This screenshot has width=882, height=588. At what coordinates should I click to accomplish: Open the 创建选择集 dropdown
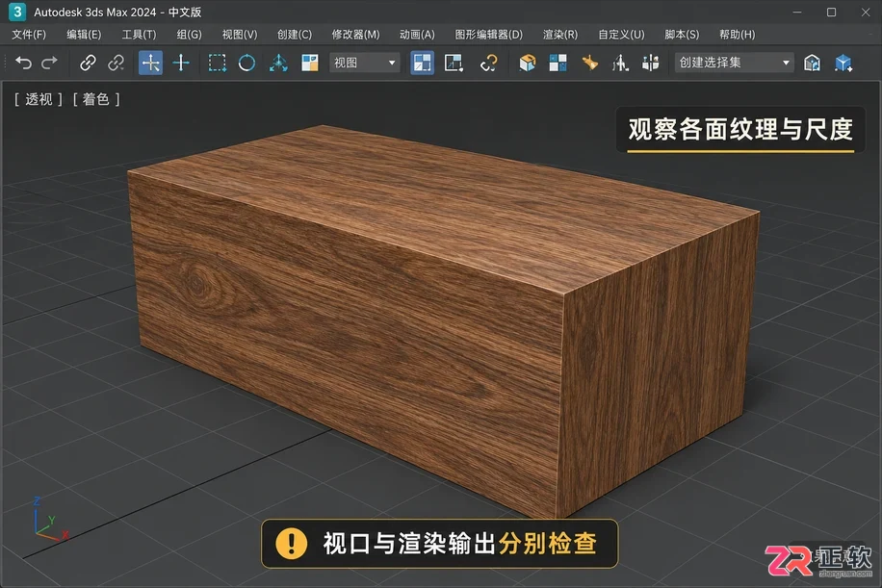[x=734, y=63]
